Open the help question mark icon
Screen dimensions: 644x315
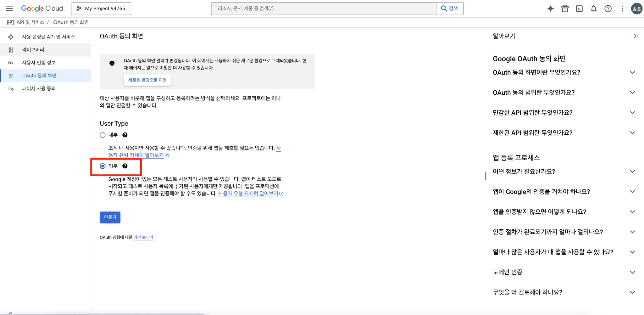click(x=608, y=8)
